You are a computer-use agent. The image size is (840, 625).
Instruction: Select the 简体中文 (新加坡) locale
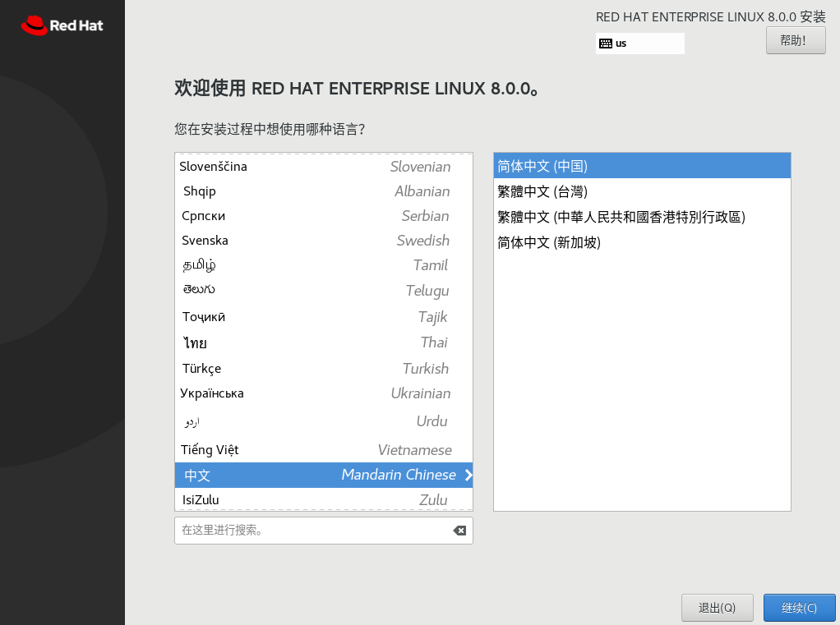pyautogui.click(x=575, y=241)
